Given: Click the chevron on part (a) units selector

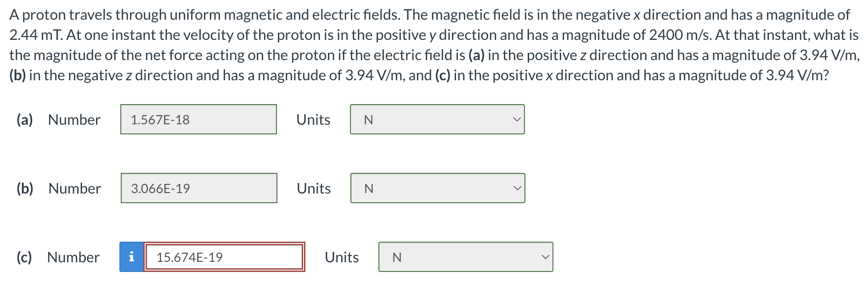Looking at the screenshot, I should pos(517,119).
